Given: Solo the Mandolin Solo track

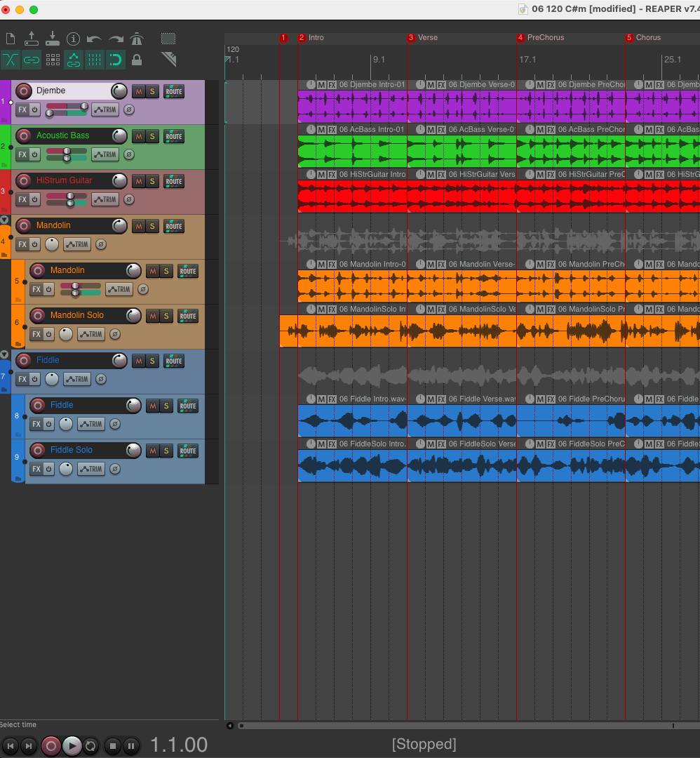Looking at the screenshot, I should pos(166,316).
